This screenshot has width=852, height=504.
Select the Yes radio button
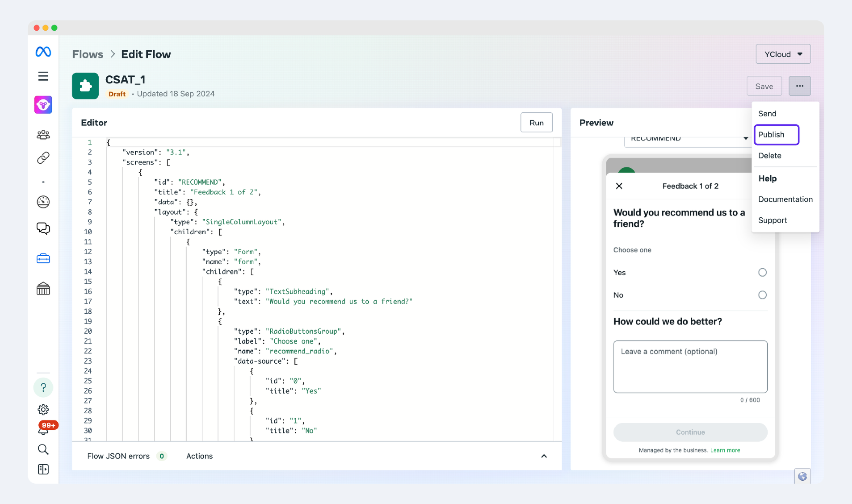(x=762, y=272)
